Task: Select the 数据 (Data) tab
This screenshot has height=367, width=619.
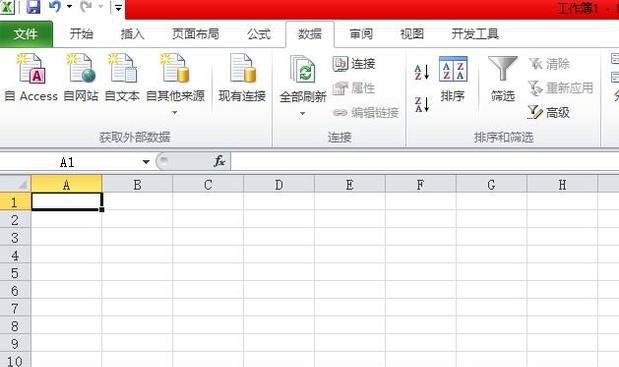Action: pos(310,34)
